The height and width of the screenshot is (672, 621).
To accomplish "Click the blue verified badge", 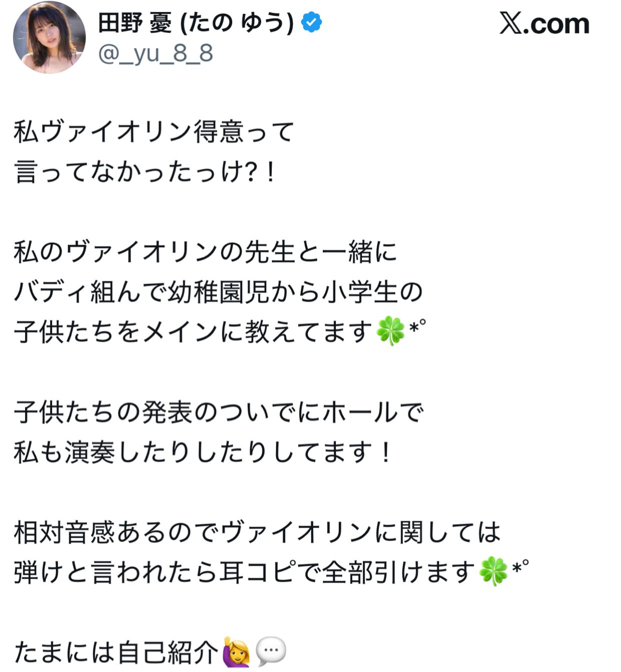I will [311, 23].
